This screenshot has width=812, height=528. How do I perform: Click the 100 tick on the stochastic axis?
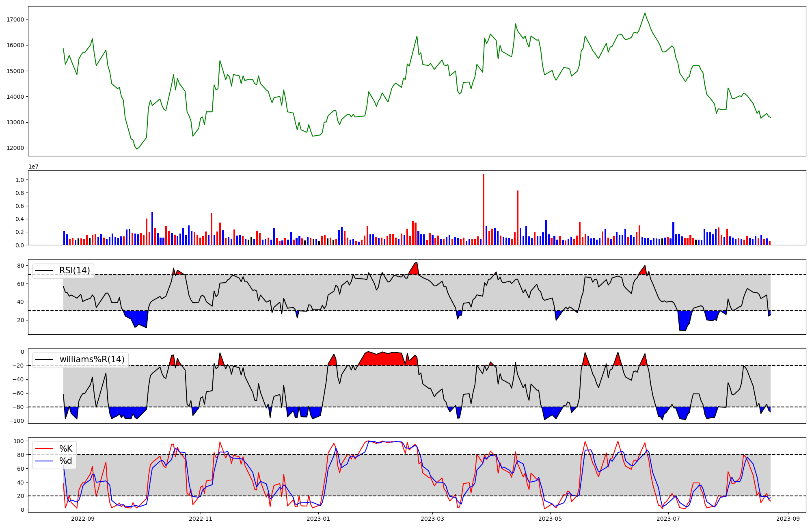click(x=19, y=441)
